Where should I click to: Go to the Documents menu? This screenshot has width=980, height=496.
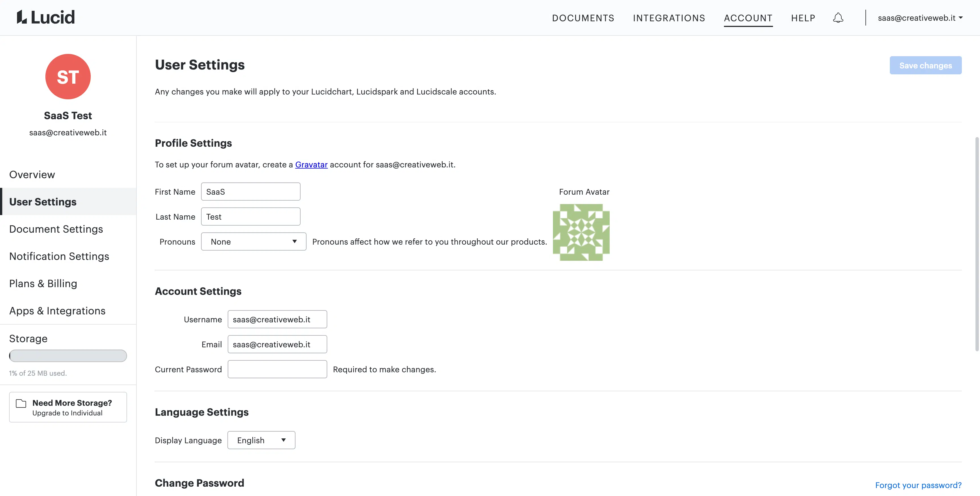point(583,18)
